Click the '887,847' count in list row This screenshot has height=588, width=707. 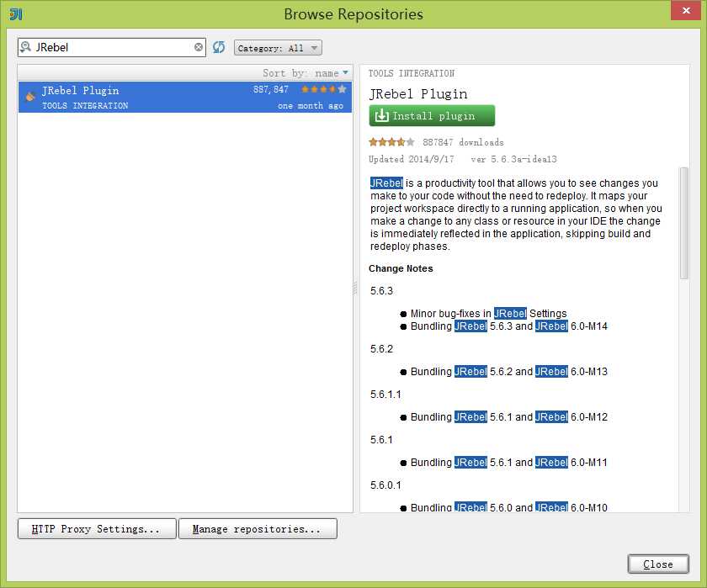[x=270, y=90]
